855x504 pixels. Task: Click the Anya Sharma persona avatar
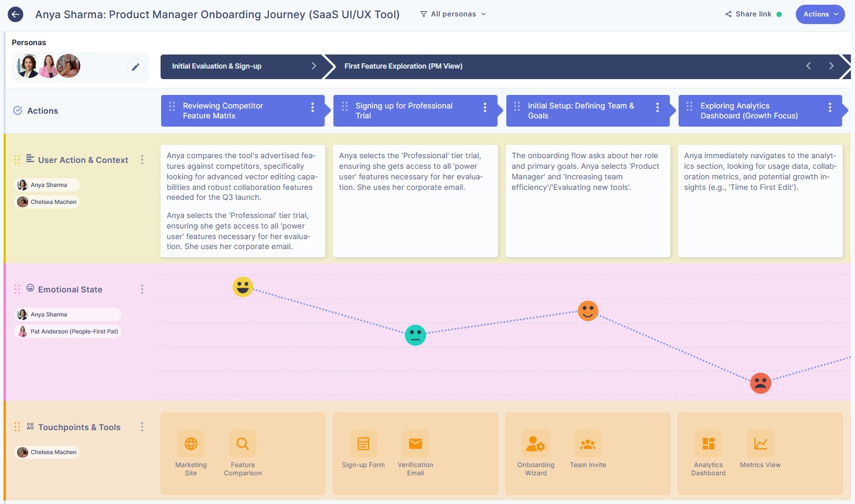(x=28, y=66)
